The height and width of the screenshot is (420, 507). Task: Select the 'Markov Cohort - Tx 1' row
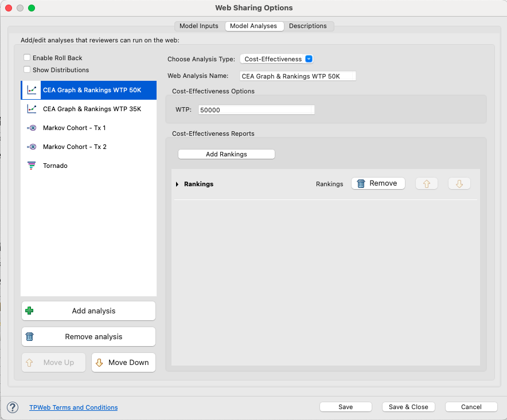pos(88,128)
